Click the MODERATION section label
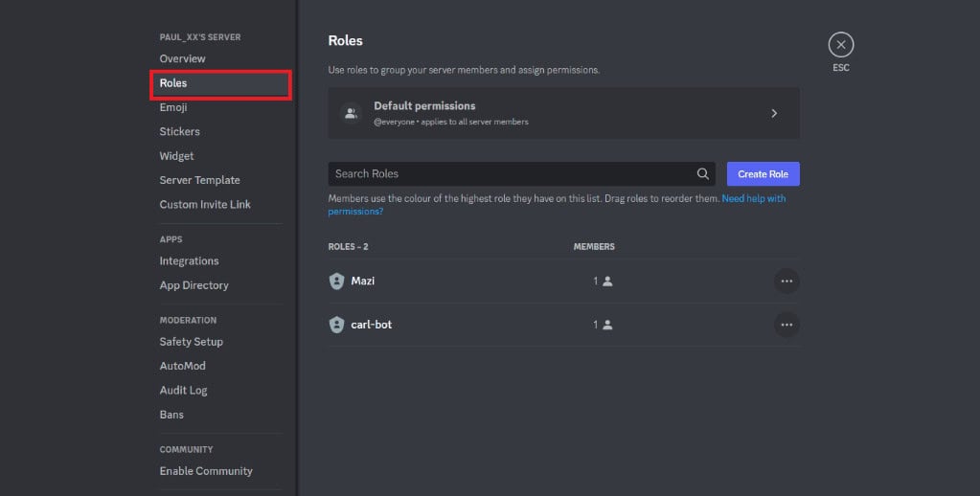The width and height of the screenshot is (980, 496). (x=188, y=321)
